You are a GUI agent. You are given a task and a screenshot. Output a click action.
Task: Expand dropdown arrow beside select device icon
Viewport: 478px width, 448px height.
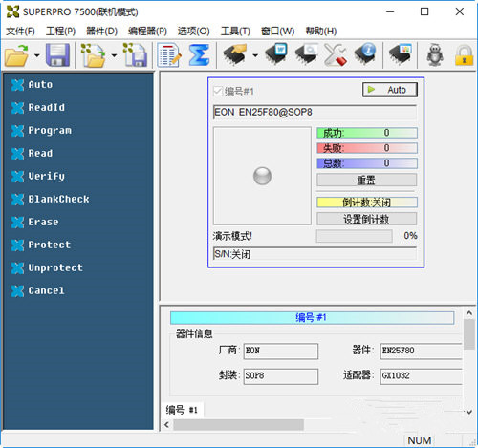pos(255,55)
